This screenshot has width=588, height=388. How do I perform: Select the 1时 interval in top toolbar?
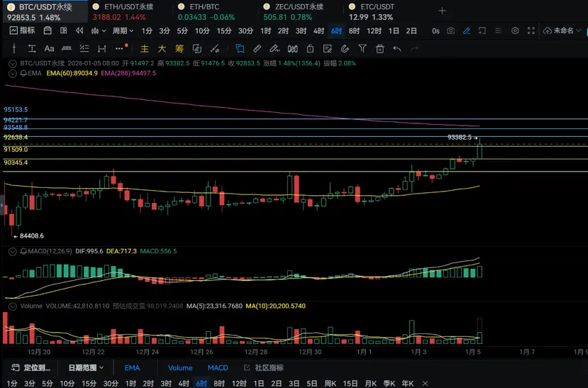[265, 31]
